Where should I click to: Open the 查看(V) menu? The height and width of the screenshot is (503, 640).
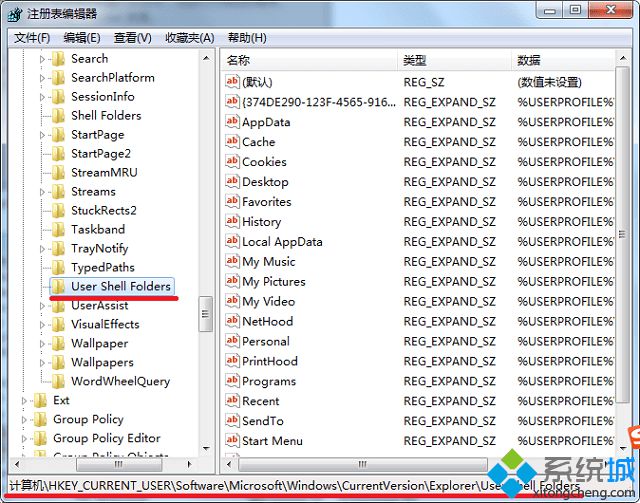tap(133, 38)
